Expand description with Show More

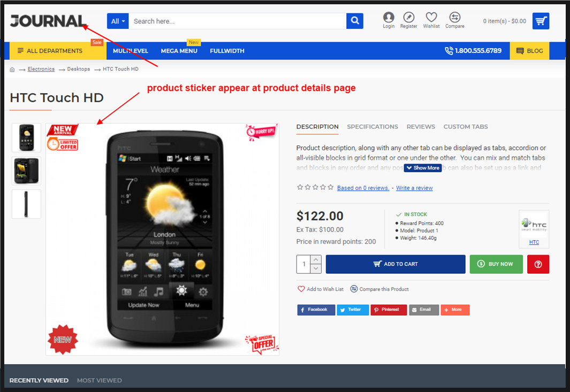(x=423, y=168)
